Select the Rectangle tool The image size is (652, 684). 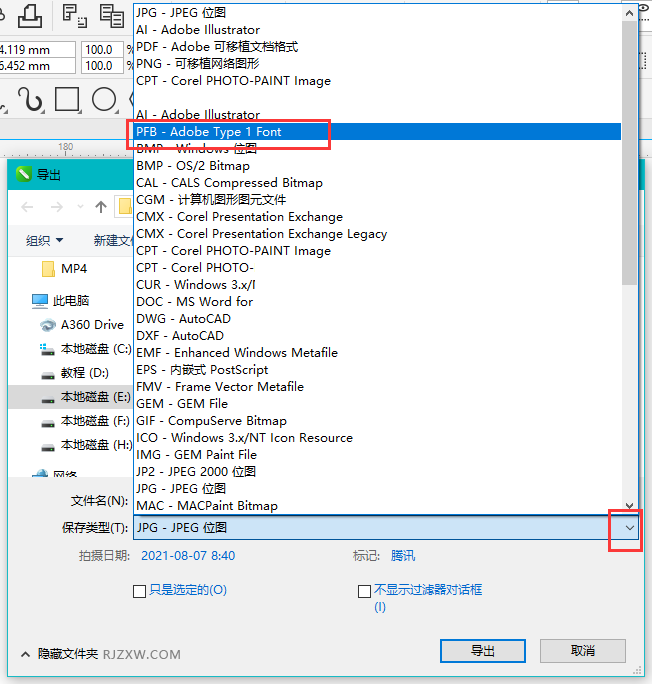click(67, 99)
